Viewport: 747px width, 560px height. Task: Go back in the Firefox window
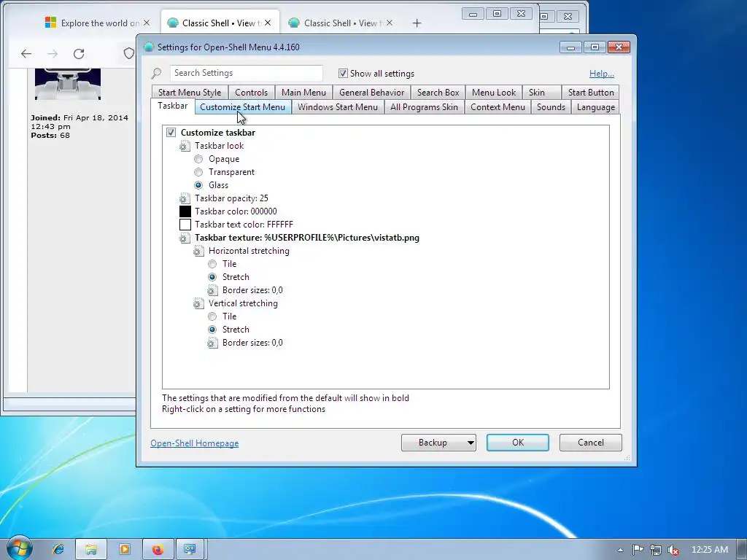(26, 54)
